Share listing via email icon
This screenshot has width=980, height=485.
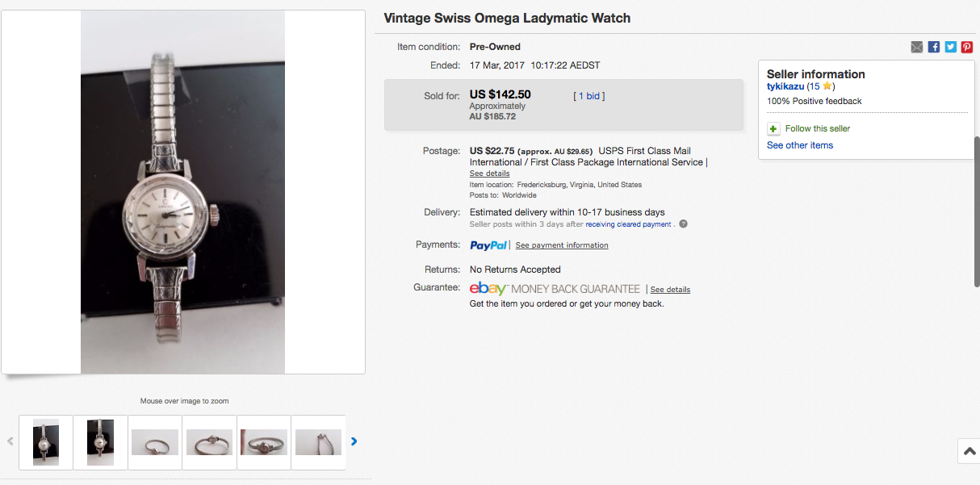(x=917, y=47)
